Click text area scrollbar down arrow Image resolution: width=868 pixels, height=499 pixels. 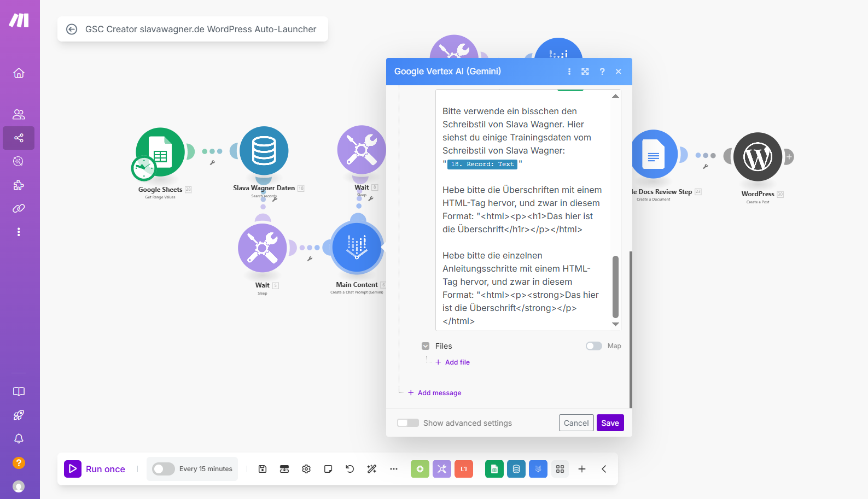pyautogui.click(x=616, y=324)
